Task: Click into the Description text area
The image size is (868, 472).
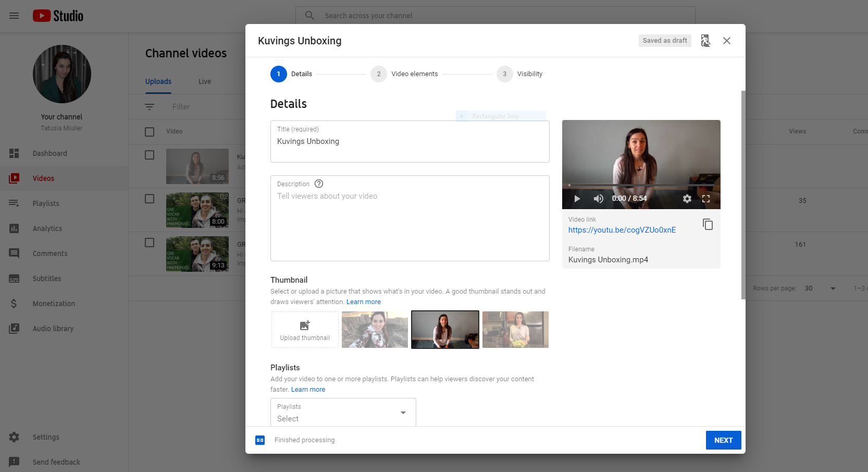Action: click(410, 219)
